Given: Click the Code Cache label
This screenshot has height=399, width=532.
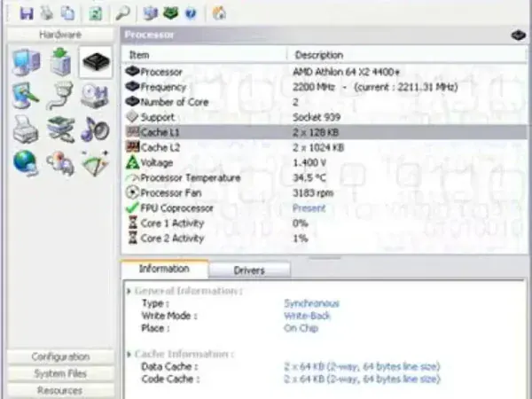Looking at the screenshot, I should pos(170,379).
